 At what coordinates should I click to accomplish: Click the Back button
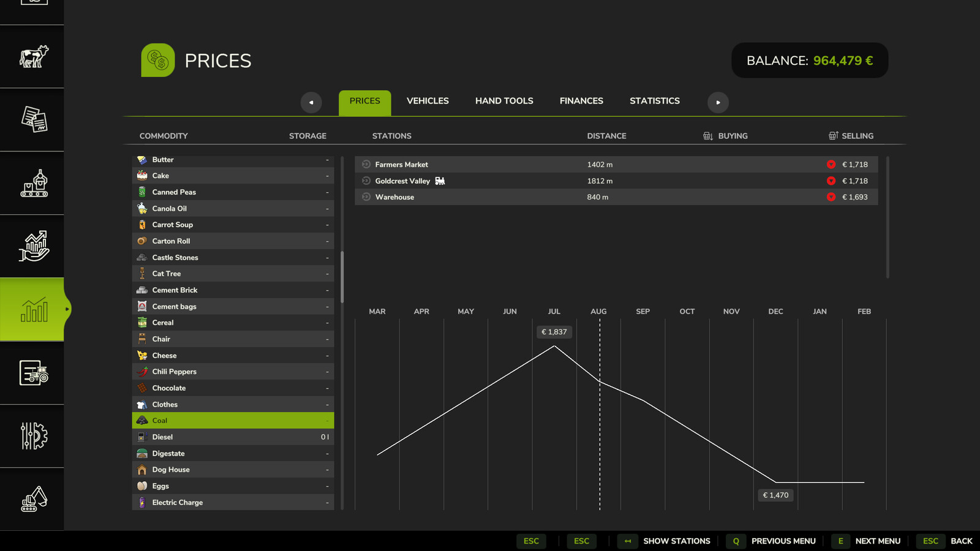coord(944,541)
